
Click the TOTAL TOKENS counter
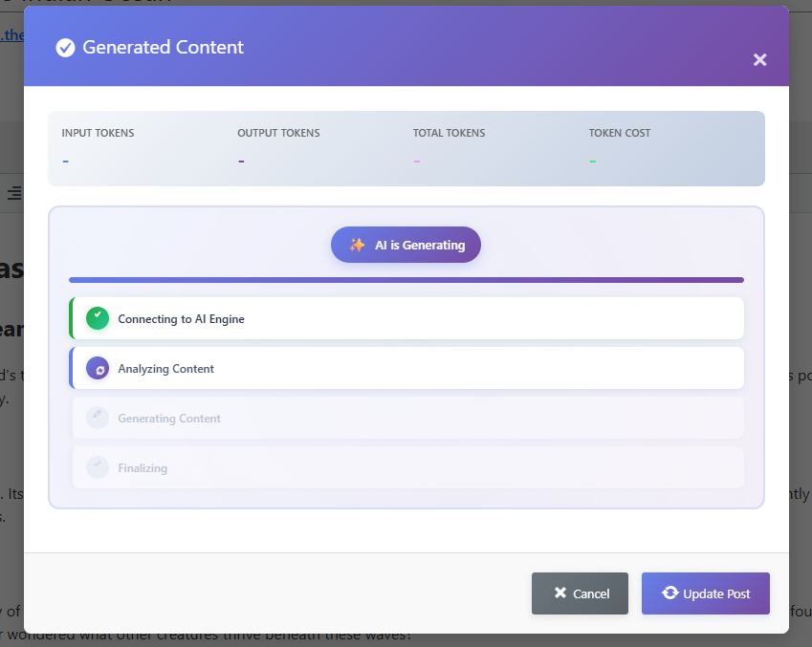tap(416, 161)
